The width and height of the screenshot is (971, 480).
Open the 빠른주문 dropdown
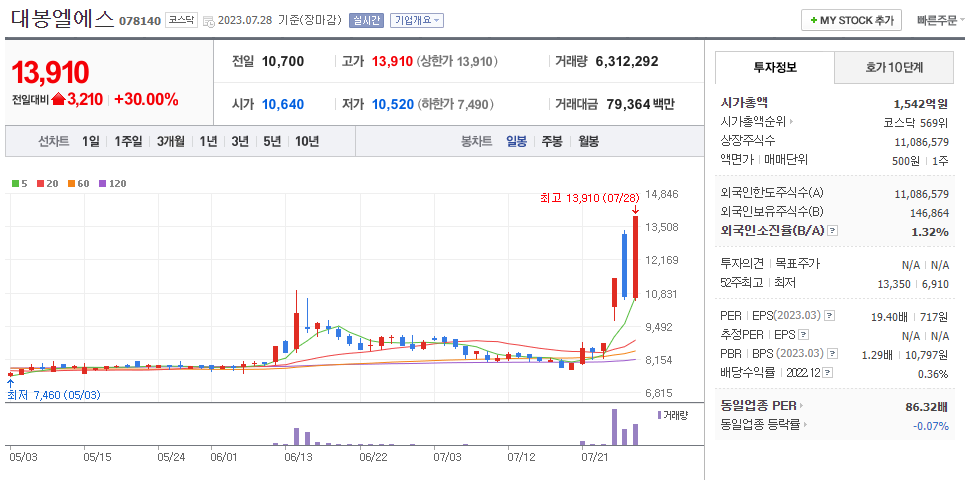click(941, 20)
